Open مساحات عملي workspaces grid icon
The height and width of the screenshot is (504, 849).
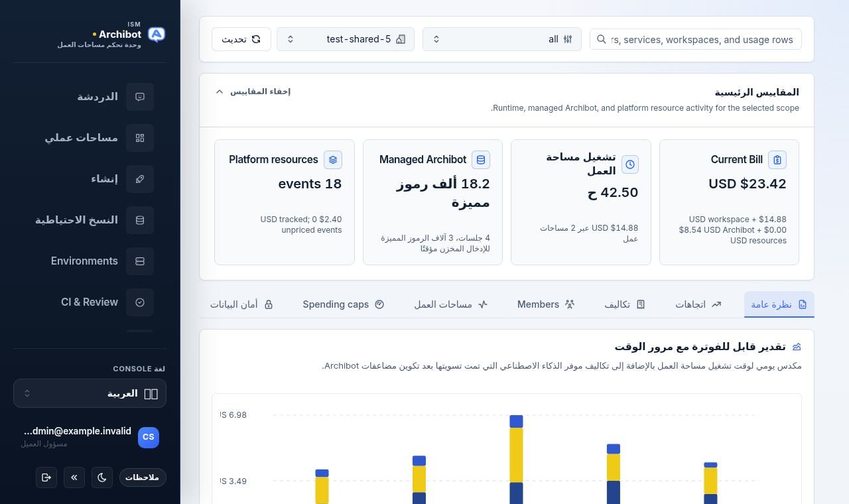point(140,138)
